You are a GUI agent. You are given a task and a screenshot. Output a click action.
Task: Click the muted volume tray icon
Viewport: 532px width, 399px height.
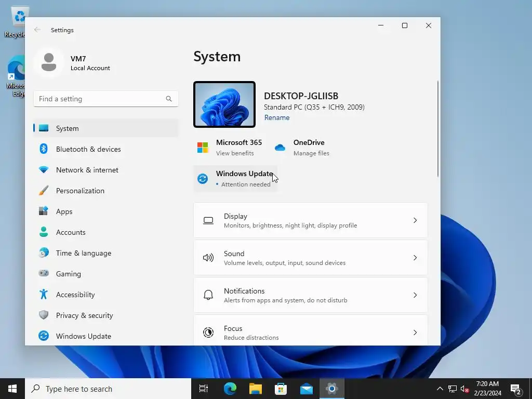click(465, 389)
